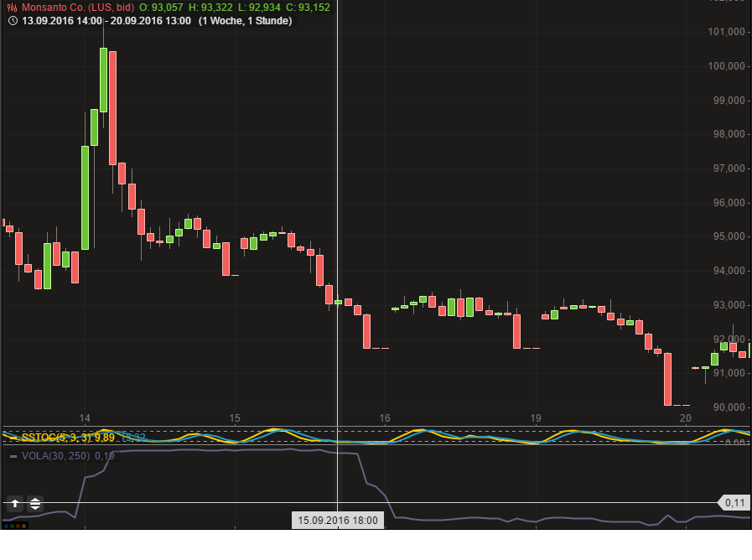Screen dimensions: 752x560
Task: Click the clock icon beside the date range
Action: point(13,21)
